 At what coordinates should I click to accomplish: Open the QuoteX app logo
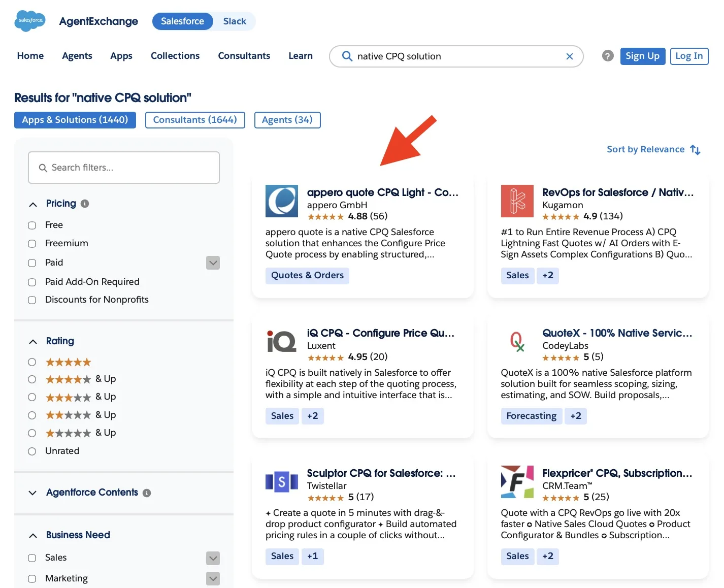coord(517,341)
